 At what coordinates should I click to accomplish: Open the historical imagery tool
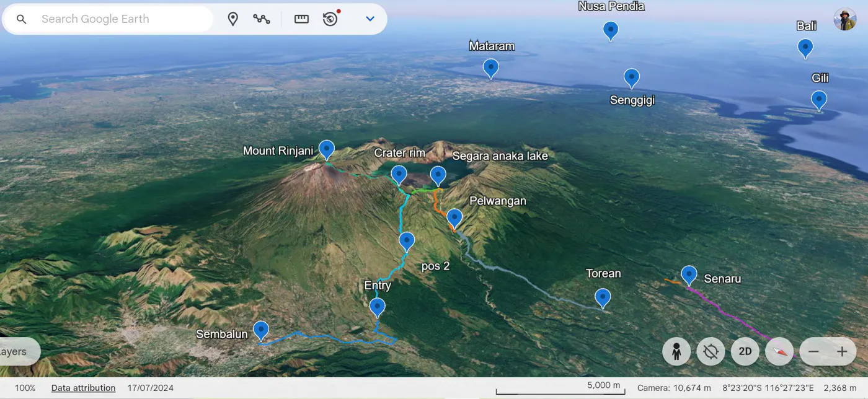click(x=330, y=19)
